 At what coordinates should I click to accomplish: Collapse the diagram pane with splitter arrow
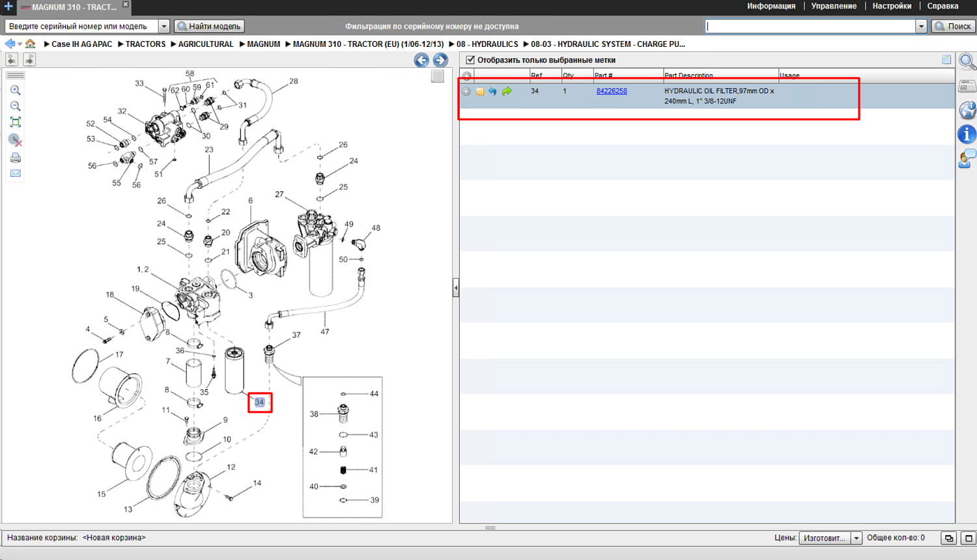(456, 287)
